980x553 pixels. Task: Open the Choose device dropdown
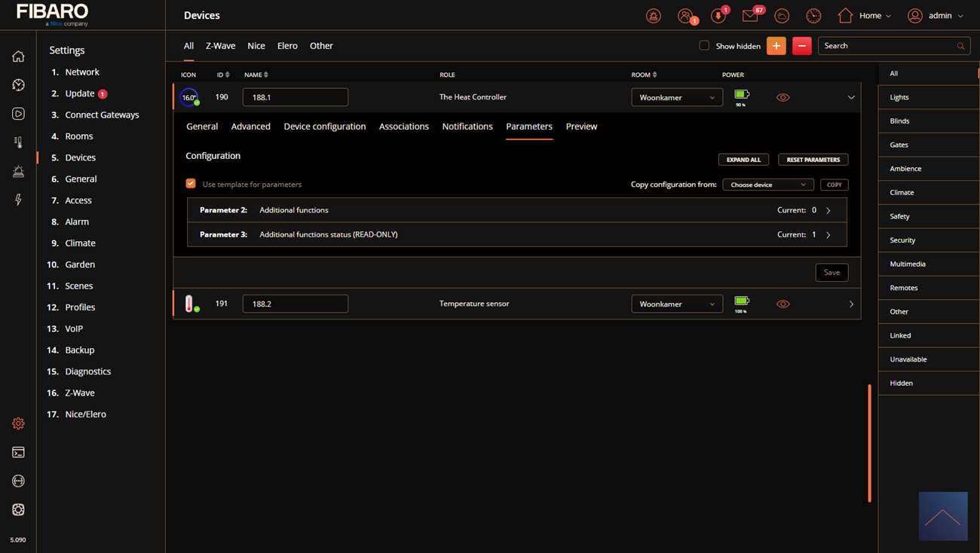coord(767,185)
